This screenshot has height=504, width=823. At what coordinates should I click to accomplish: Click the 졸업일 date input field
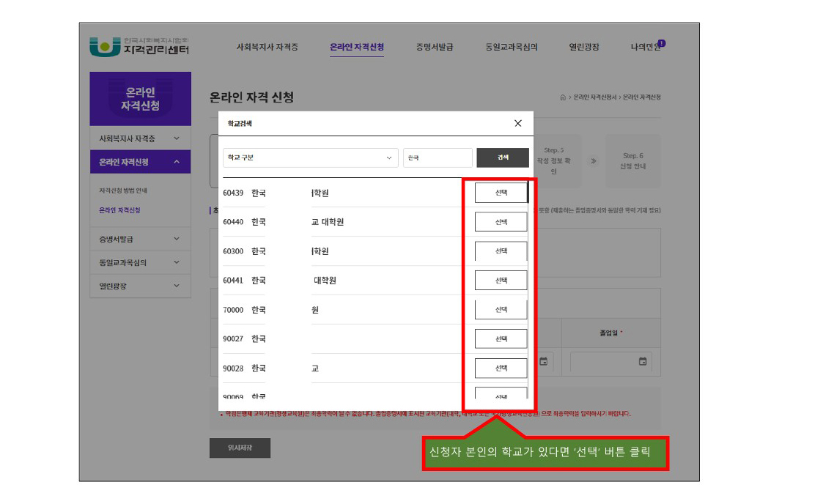click(x=611, y=361)
